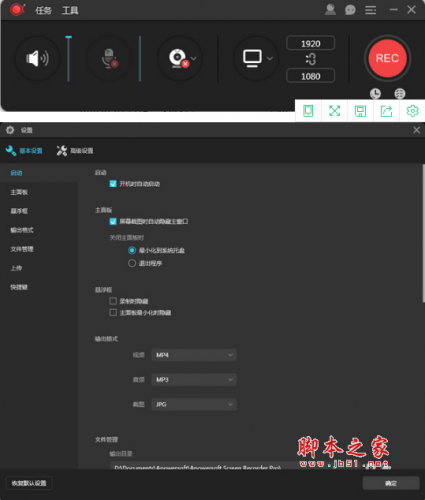Click the settings panel vertical scrollbar
This screenshot has width=425, height=500.
[x=423, y=233]
